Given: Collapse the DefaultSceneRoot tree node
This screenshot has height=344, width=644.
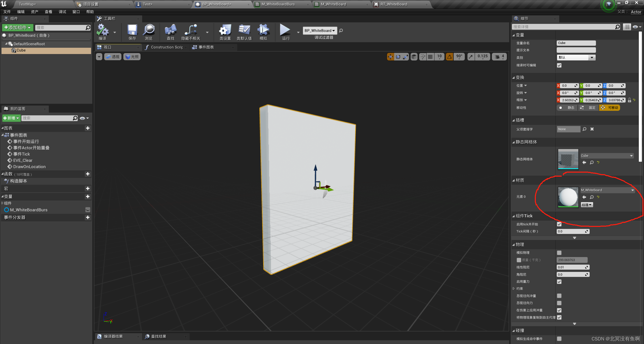Looking at the screenshot, I should pos(6,44).
